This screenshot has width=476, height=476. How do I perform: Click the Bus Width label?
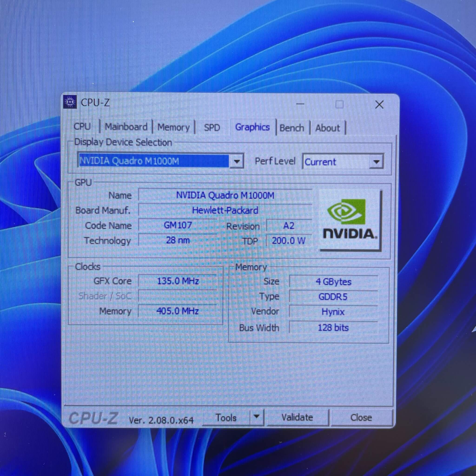[x=259, y=328]
